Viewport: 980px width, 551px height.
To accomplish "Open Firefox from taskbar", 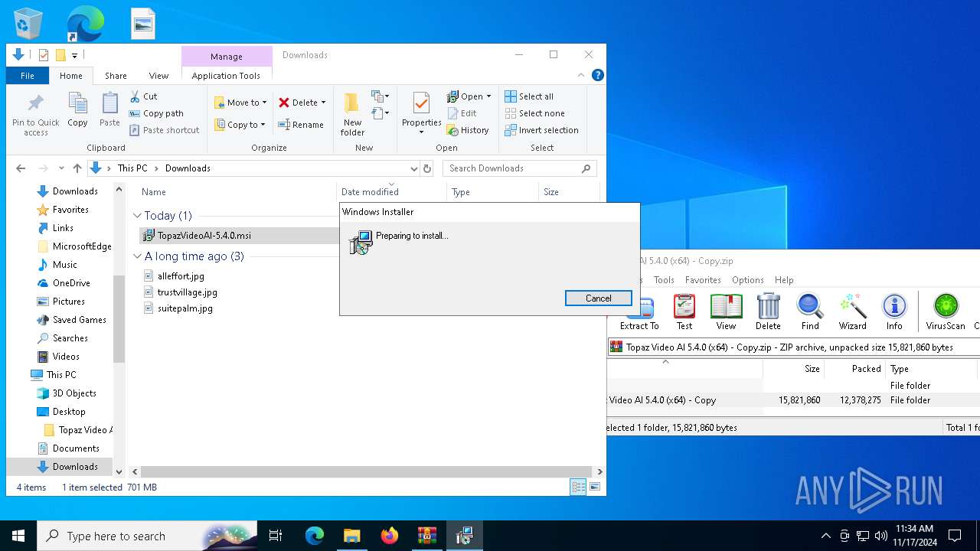I will click(390, 536).
